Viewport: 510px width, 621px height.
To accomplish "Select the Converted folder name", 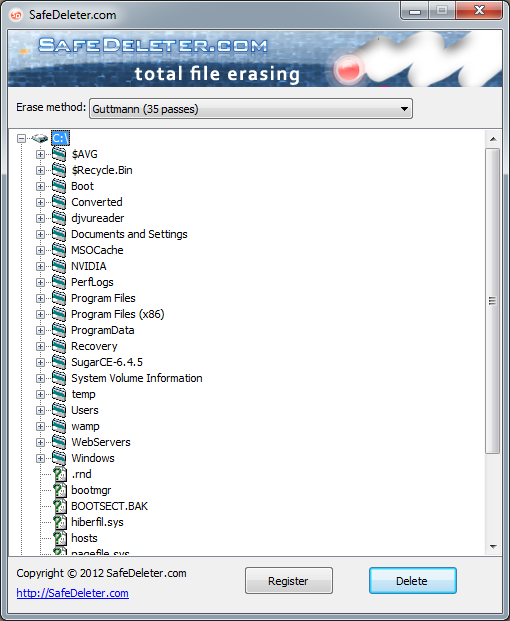I will point(97,202).
